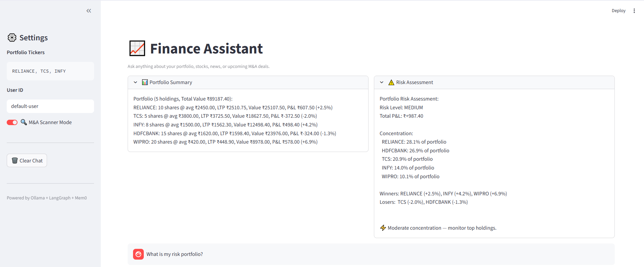644x267 pixels.
Task: Click the Winners summary line
Action: [x=443, y=194]
